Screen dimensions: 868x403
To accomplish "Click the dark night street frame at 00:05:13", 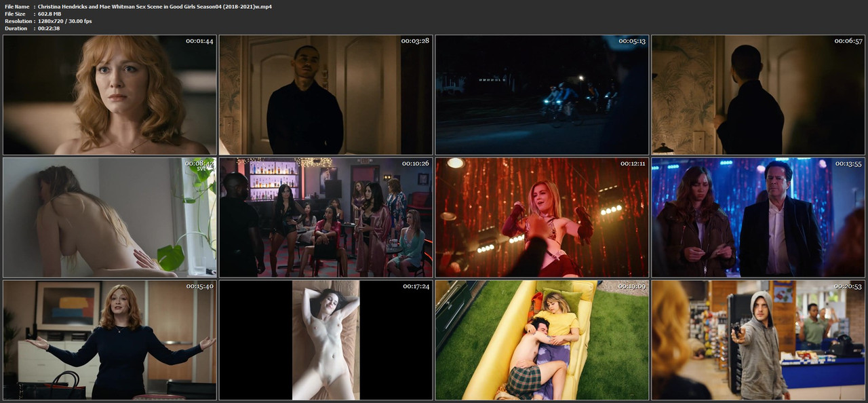I will tap(542, 95).
